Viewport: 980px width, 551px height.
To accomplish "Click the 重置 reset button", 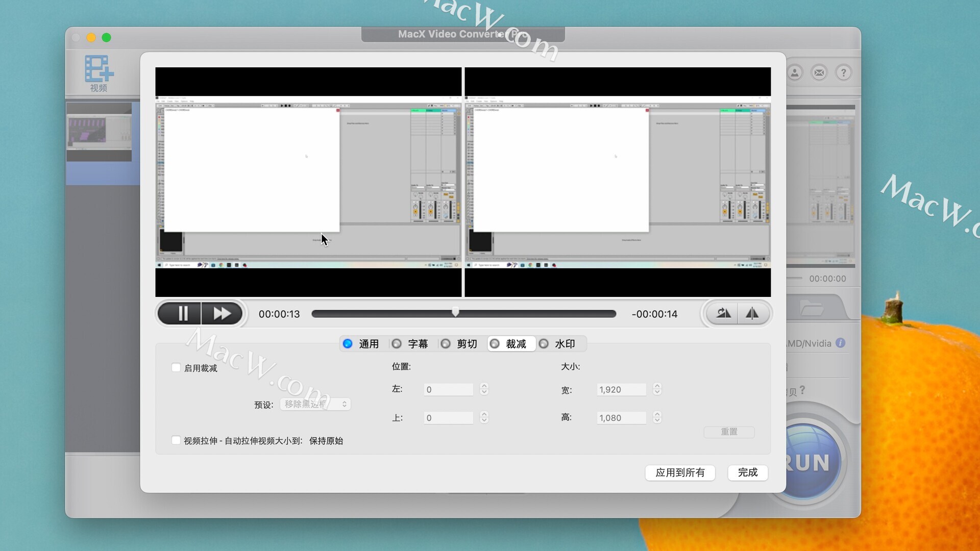I will coord(729,432).
